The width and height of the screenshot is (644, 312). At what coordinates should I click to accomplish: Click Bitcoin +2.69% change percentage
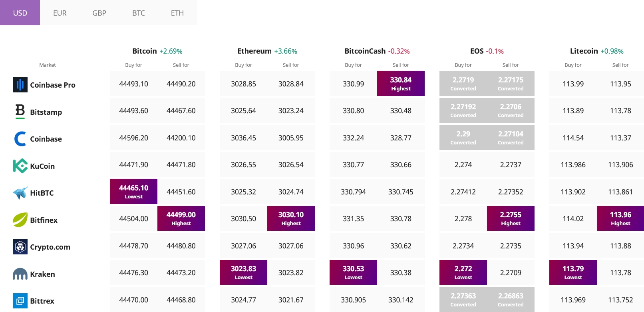171,51
